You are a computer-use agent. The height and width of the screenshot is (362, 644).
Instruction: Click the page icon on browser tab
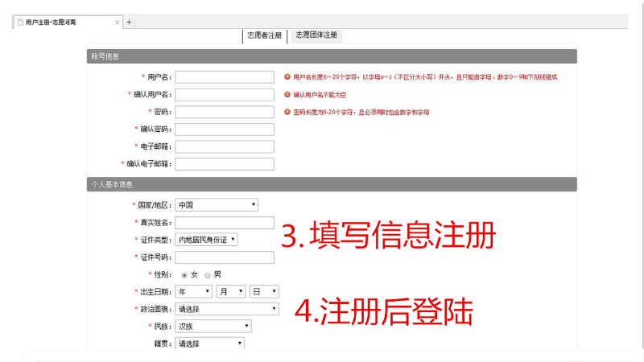[x=20, y=23]
